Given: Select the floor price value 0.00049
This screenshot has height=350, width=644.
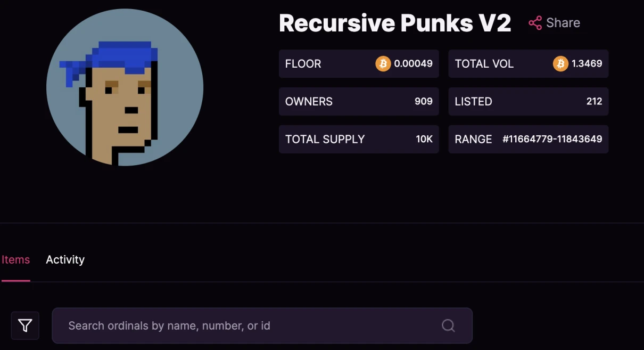Looking at the screenshot, I should (413, 64).
